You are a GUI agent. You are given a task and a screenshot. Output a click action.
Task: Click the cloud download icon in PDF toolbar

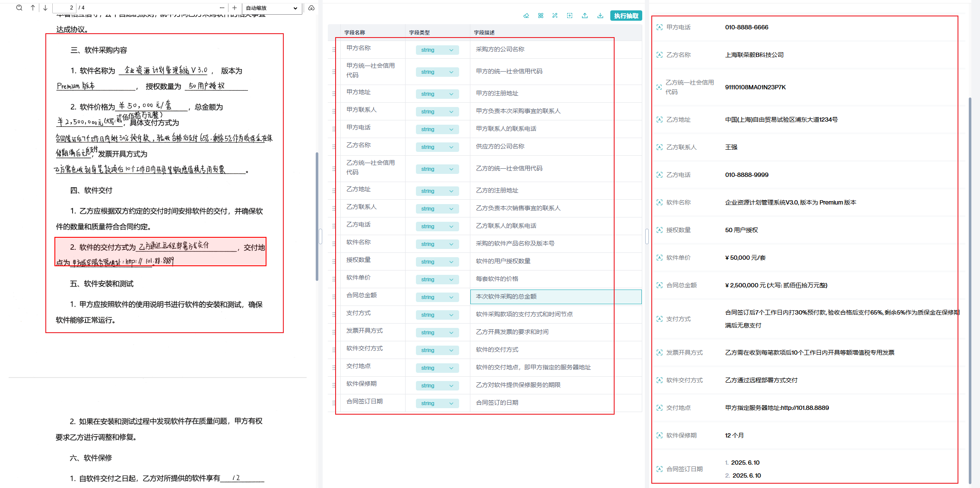click(311, 7)
